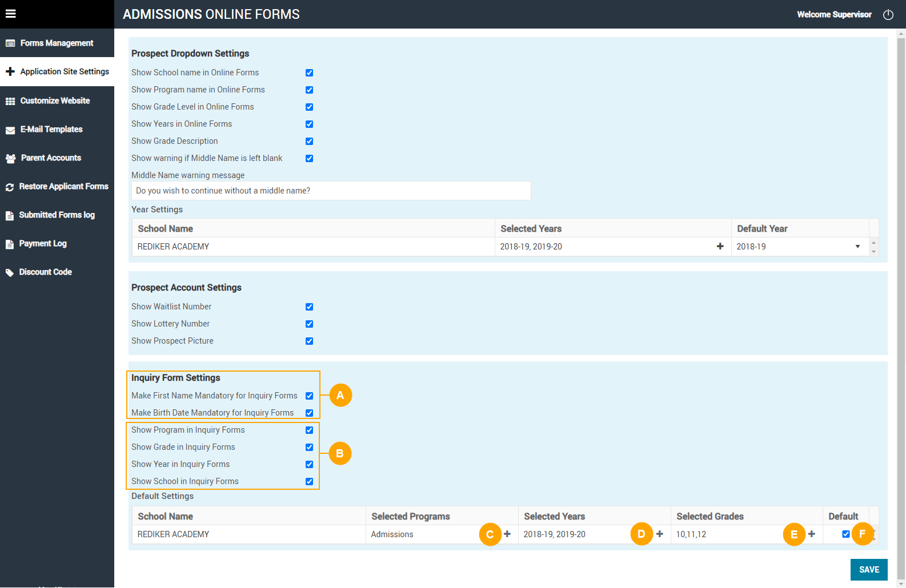The image size is (906, 588).
Task: Open Payment Log menu item
Action: pos(57,243)
